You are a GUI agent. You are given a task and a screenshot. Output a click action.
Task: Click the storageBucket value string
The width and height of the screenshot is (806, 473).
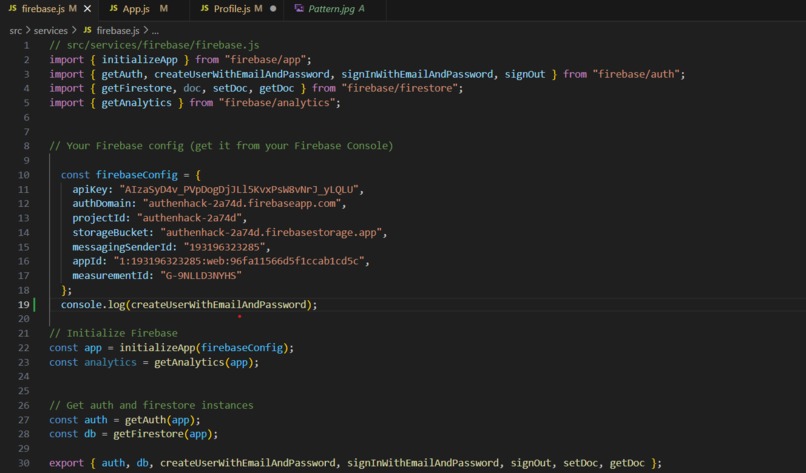point(271,232)
